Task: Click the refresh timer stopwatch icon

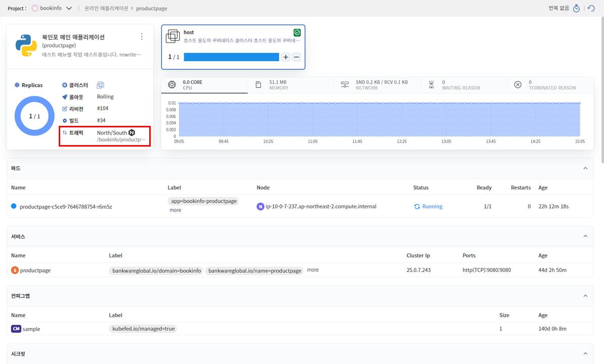Action: [x=576, y=8]
